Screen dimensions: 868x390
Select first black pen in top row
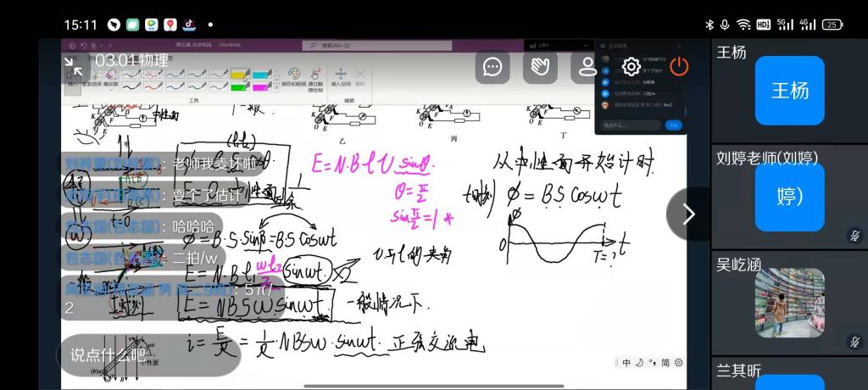tap(131, 74)
